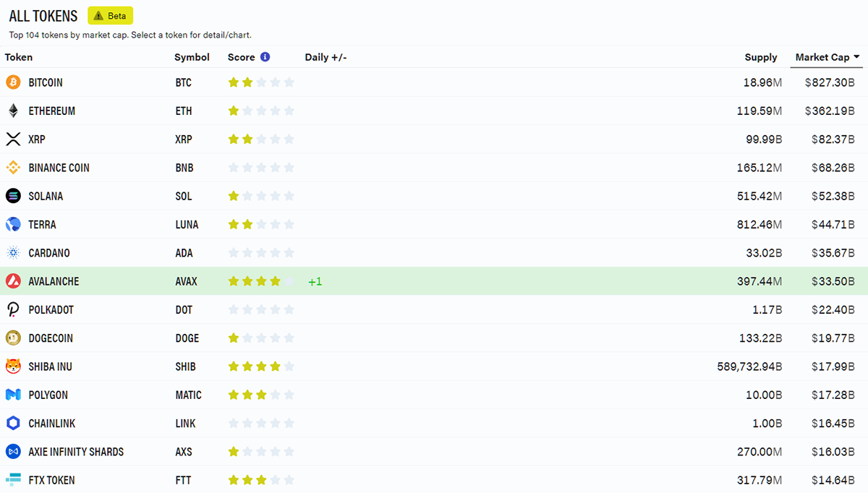This screenshot has width=868, height=493.
Task: Click the Solana logo icon
Action: pyautogui.click(x=13, y=196)
